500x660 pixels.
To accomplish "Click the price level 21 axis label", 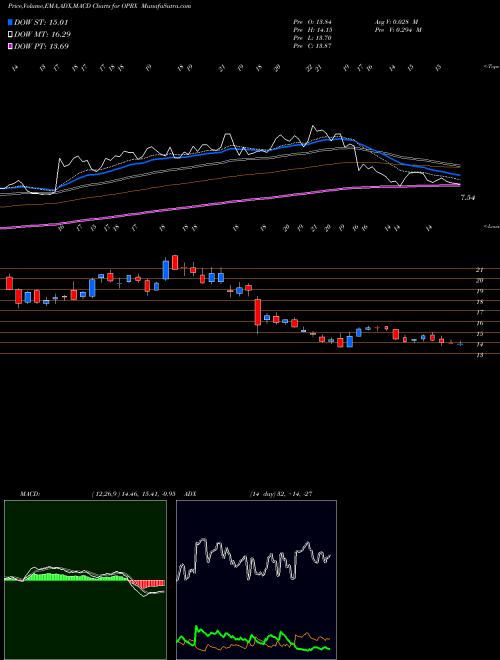I will [x=479, y=270].
